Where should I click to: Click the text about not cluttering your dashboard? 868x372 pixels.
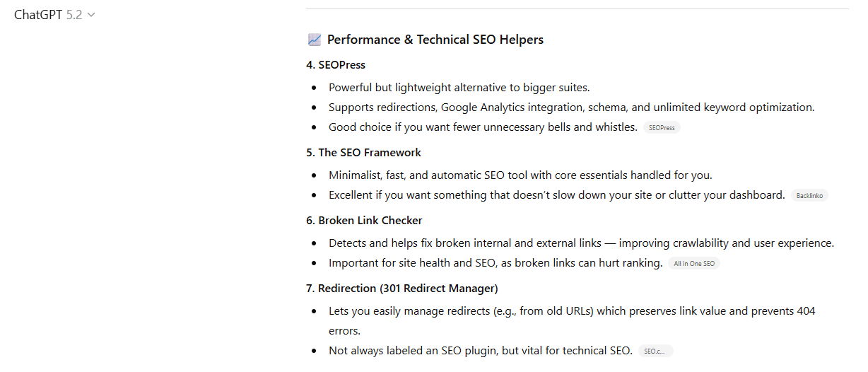(x=556, y=195)
